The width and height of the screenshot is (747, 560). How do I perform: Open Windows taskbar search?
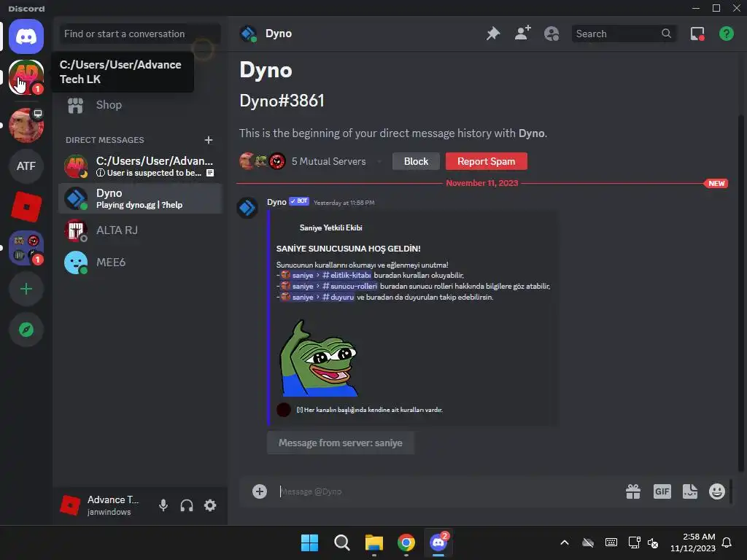(x=341, y=542)
